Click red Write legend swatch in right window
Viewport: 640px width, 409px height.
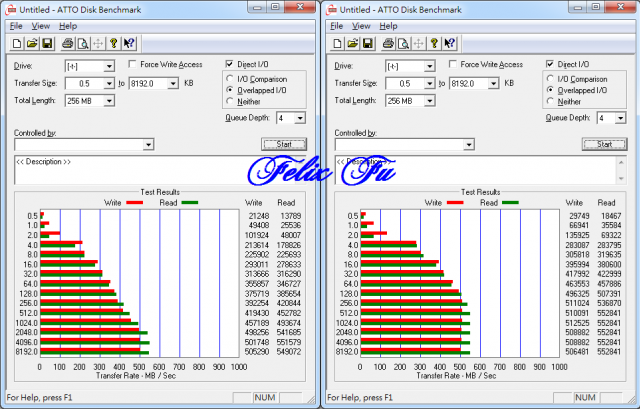(x=455, y=202)
